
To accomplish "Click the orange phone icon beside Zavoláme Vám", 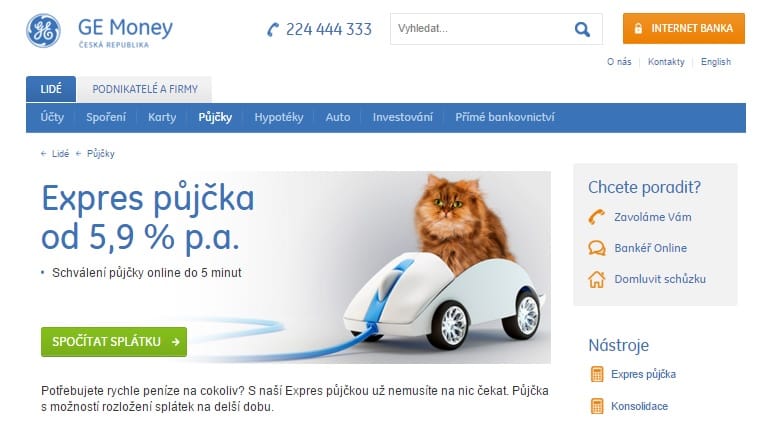I will (596, 217).
